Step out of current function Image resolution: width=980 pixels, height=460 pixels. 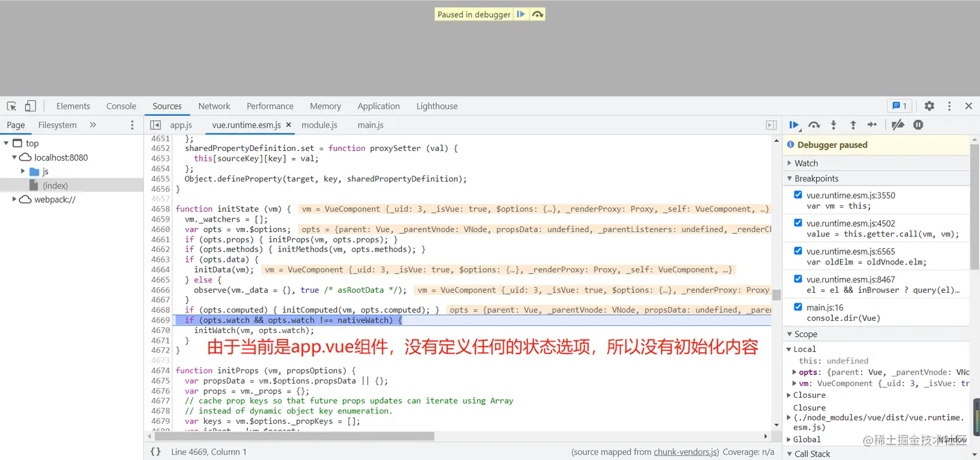coord(853,125)
